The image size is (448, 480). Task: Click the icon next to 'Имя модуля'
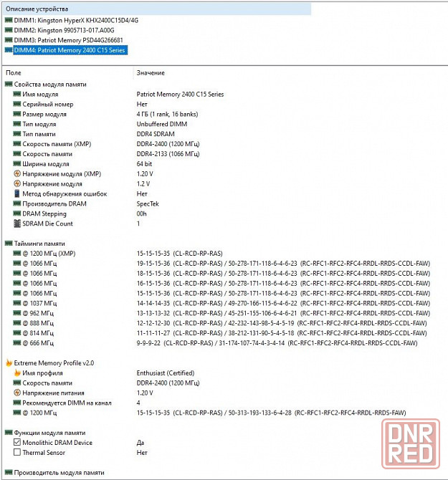point(16,94)
